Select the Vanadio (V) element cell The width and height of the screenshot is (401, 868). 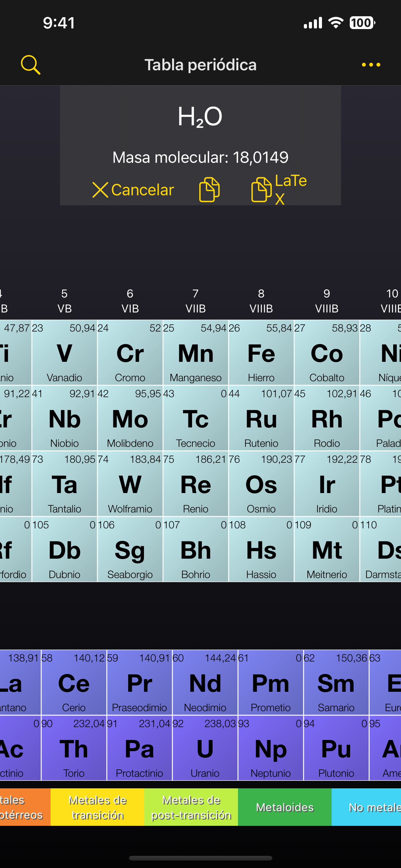point(64,352)
